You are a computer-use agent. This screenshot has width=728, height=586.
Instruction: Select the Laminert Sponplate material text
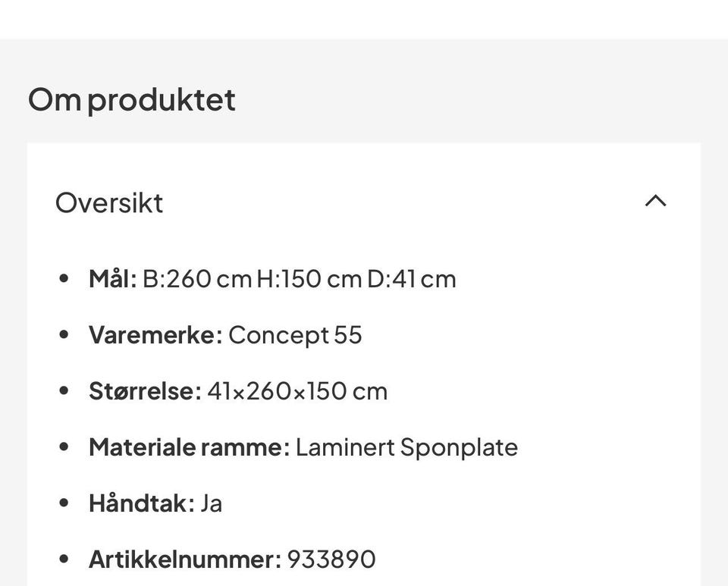[406, 447]
